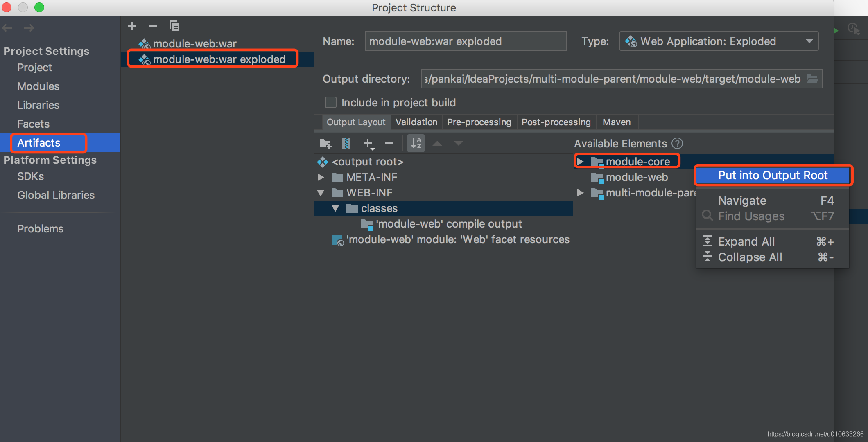Click the remove element icon in Output Layout
Viewport: 868px width, 442px height.
pyautogui.click(x=389, y=144)
